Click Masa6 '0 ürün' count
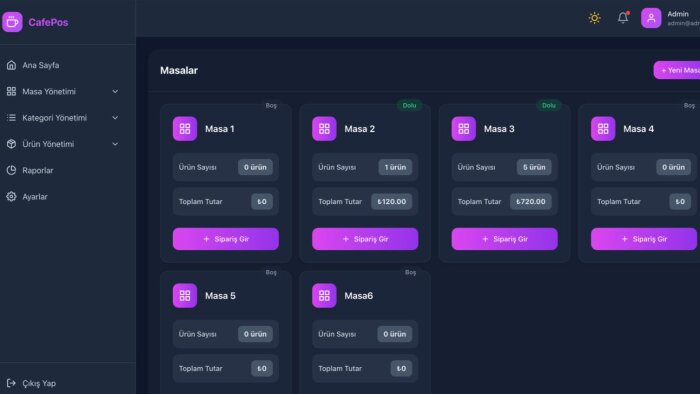This screenshot has width=700, height=394. (x=395, y=334)
